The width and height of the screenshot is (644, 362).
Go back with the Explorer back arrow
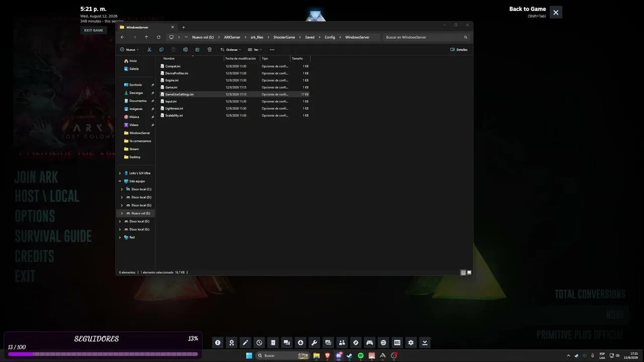point(122,37)
